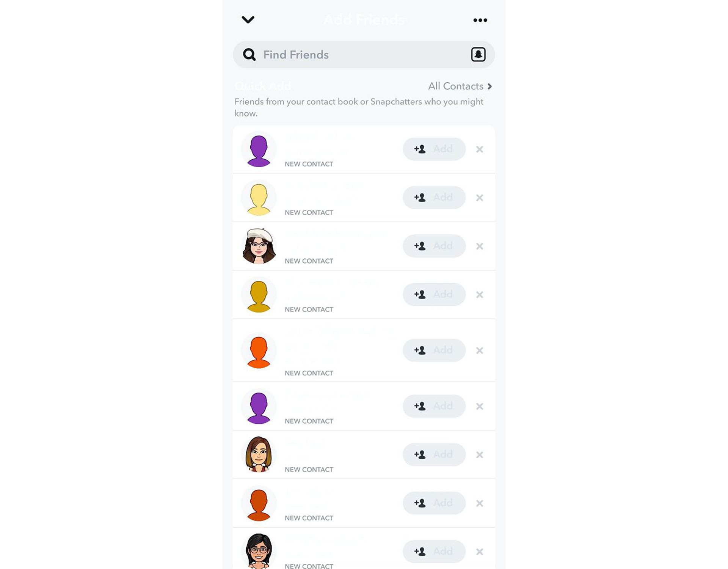Dismiss the pale yellow silhouette suggestion
This screenshot has height=569, width=728.
pos(480,198)
